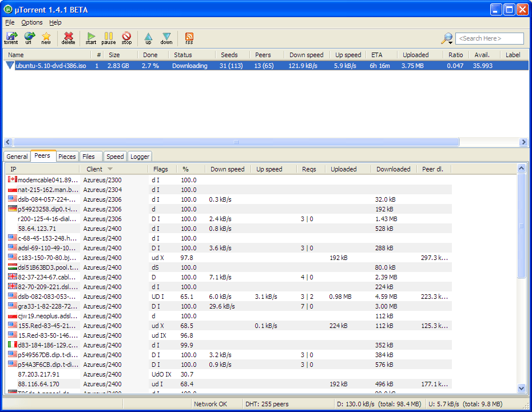This screenshot has height=412, width=532.
Task: Sort torrents by Ratio column header
Action: [x=456, y=55]
